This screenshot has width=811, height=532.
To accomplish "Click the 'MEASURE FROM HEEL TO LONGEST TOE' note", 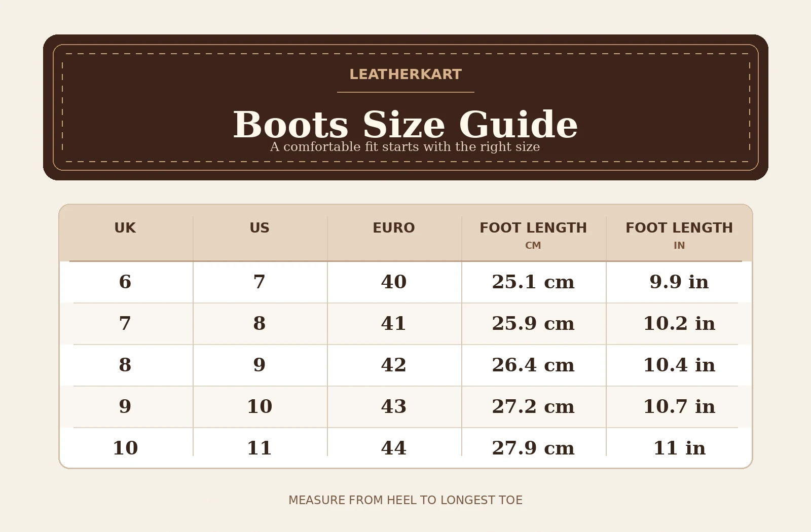I will coord(405,500).
